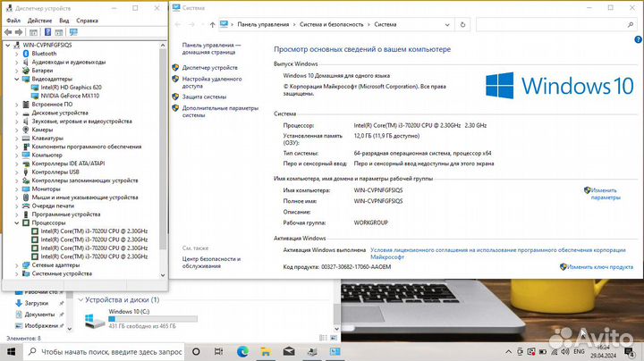Collapse the Видеоадаптеры node

17,79
